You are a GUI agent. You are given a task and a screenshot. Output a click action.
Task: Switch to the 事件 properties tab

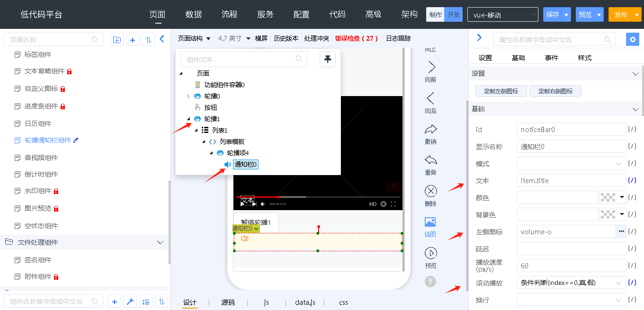(x=552, y=58)
